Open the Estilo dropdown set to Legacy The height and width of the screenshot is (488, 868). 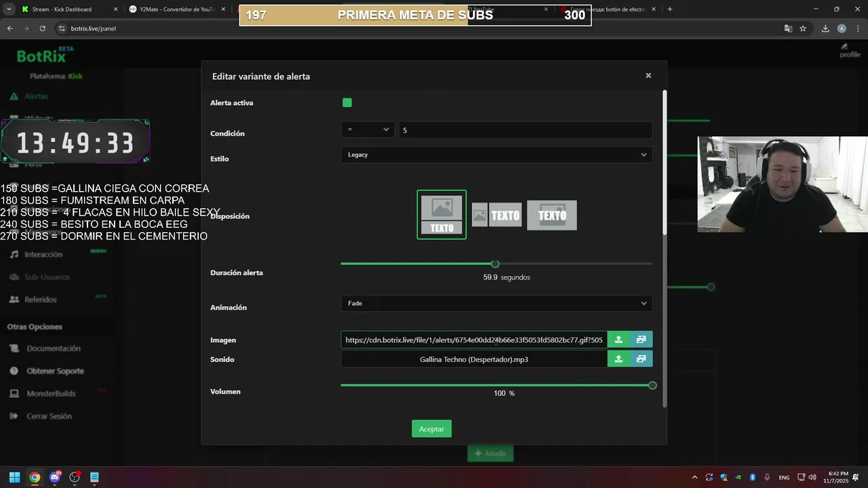tap(496, 155)
